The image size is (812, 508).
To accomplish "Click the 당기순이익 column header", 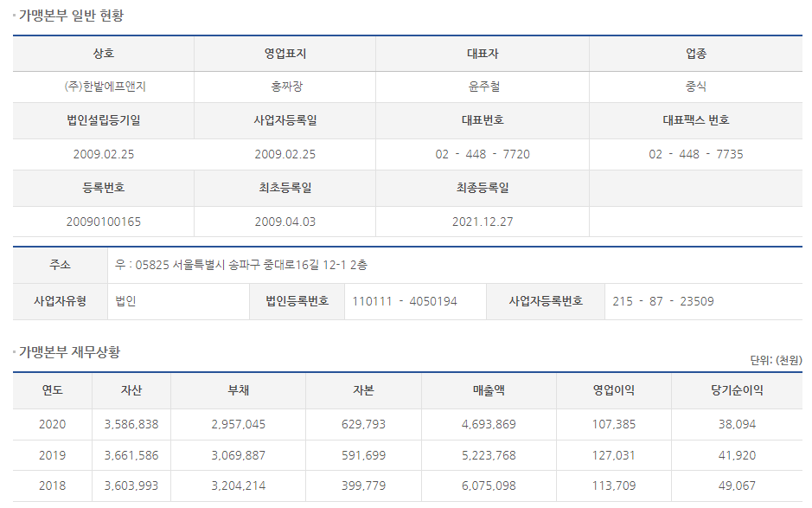I will 737,390.
